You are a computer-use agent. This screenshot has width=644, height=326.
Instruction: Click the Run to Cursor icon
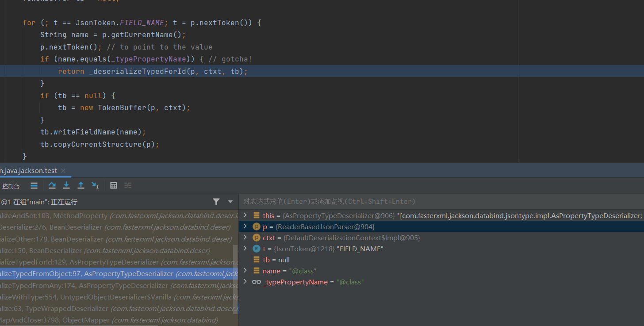click(x=95, y=185)
